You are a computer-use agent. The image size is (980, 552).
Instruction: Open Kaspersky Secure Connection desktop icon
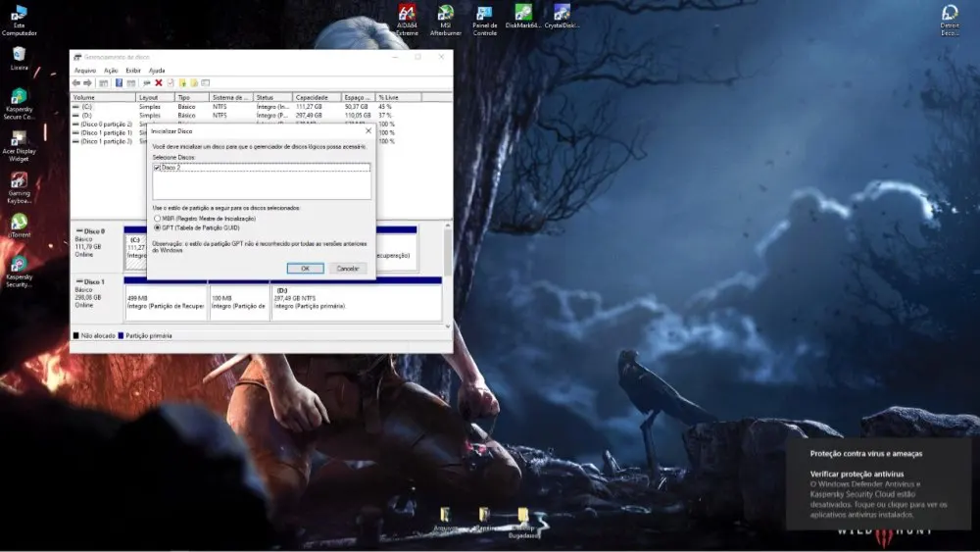19,104
